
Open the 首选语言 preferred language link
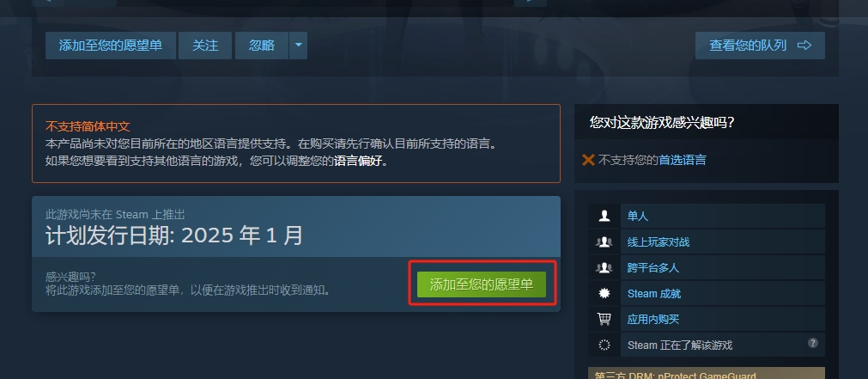(682, 160)
